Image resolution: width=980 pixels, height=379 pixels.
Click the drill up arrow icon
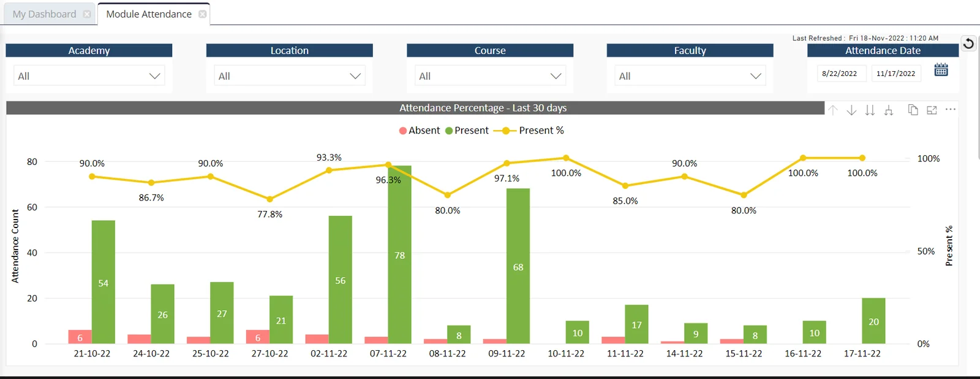click(x=833, y=110)
